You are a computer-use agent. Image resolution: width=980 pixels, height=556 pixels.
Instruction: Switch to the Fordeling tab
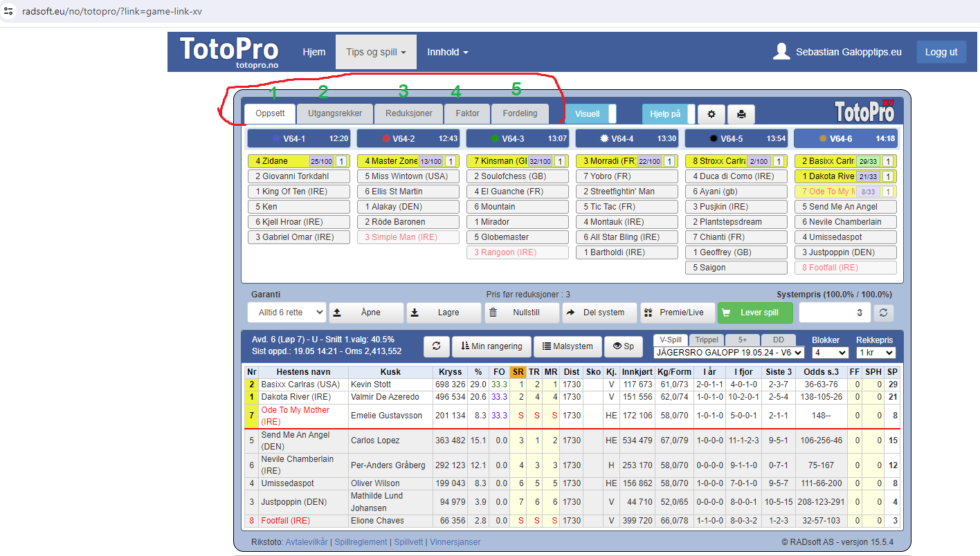tap(520, 113)
